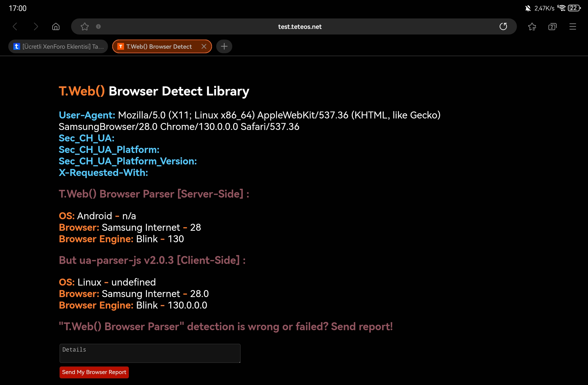Click the Sec_CH_UA: label

tap(87, 138)
